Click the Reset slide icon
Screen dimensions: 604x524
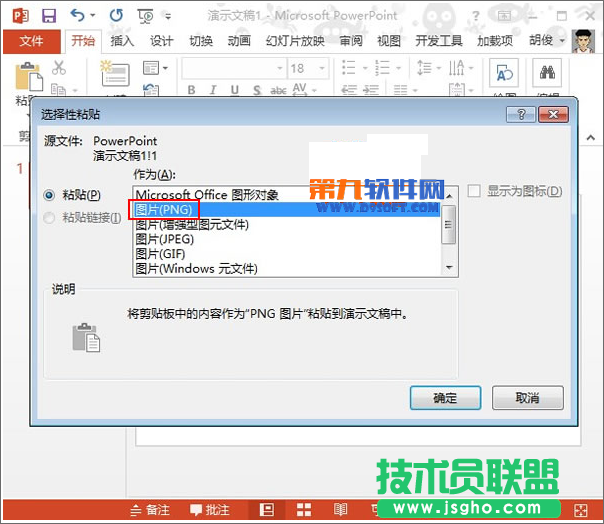pos(151,89)
